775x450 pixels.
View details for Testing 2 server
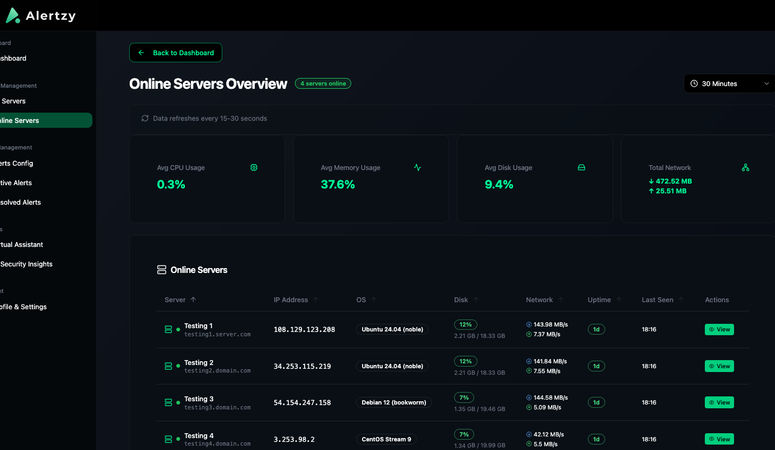(719, 366)
